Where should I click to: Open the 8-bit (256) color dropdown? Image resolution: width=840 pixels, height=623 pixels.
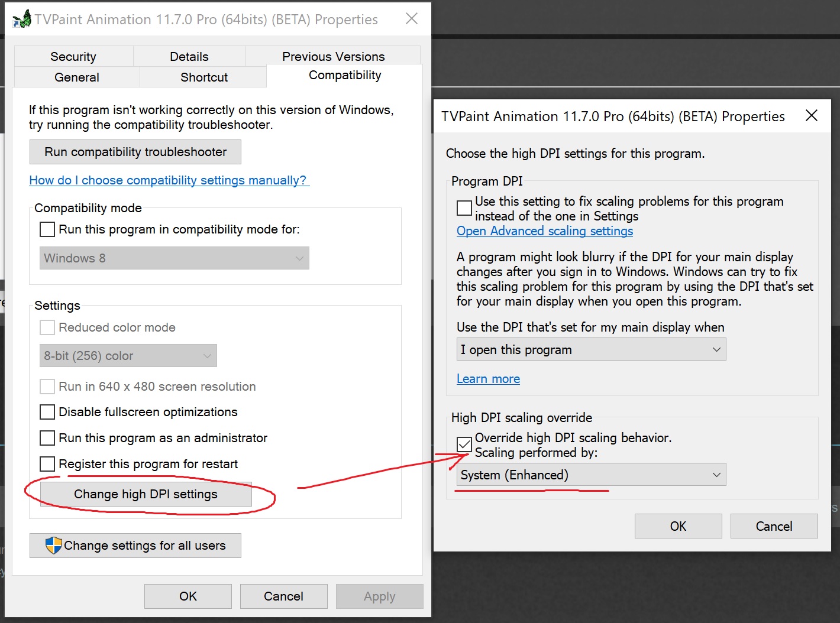tap(128, 356)
